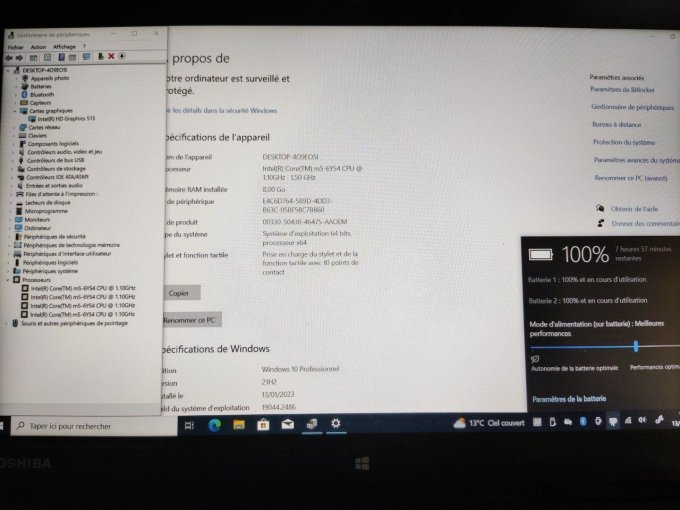Select the Moniteurs category

click(33, 219)
